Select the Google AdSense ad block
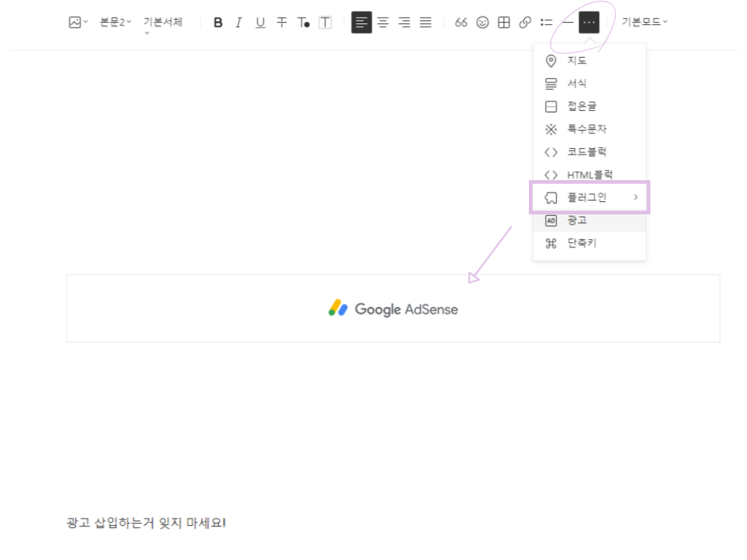 pyautogui.click(x=393, y=308)
